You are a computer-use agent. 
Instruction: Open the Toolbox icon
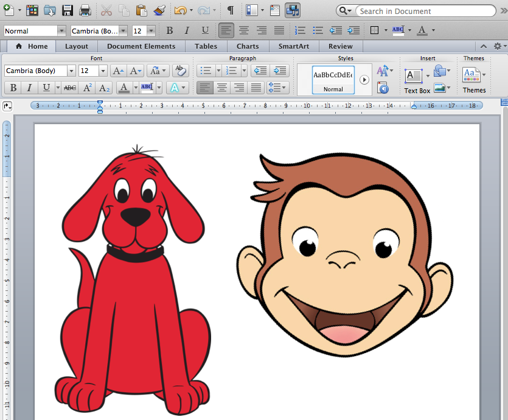(275, 10)
